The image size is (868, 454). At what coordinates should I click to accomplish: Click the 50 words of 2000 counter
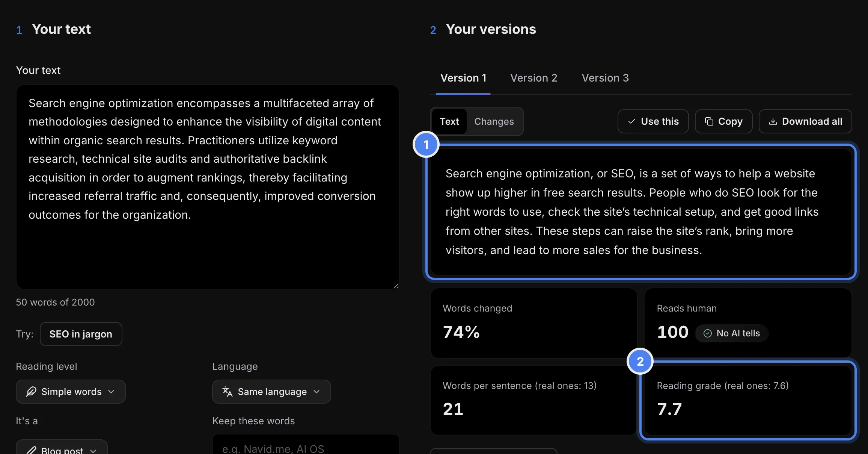coord(55,302)
